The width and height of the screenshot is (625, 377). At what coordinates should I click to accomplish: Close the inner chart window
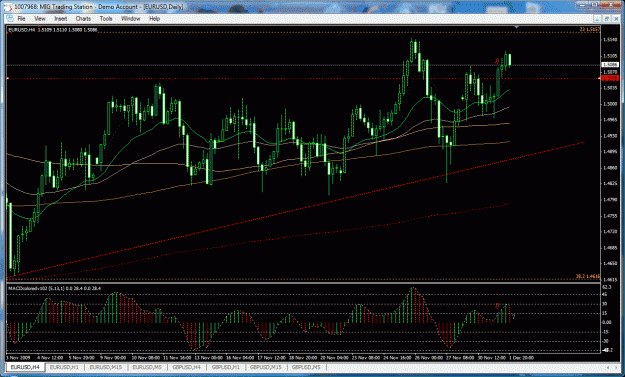[615, 18]
